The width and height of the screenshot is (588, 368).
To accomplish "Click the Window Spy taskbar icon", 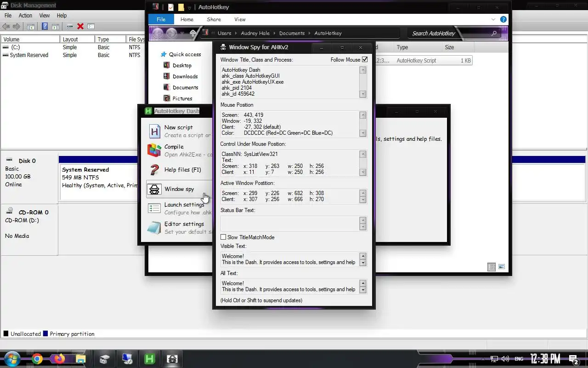I will tap(172, 359).
